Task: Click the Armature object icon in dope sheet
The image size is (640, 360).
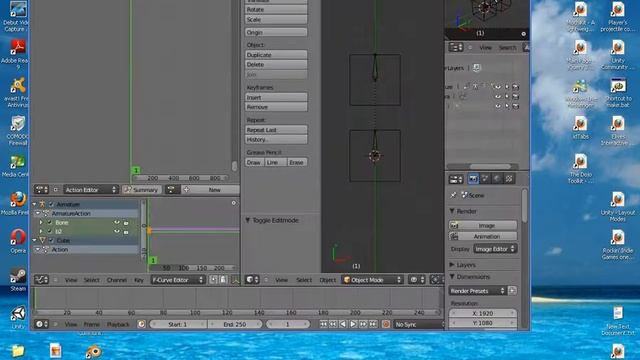Action: pyautogui.click(x=42, y=204)
